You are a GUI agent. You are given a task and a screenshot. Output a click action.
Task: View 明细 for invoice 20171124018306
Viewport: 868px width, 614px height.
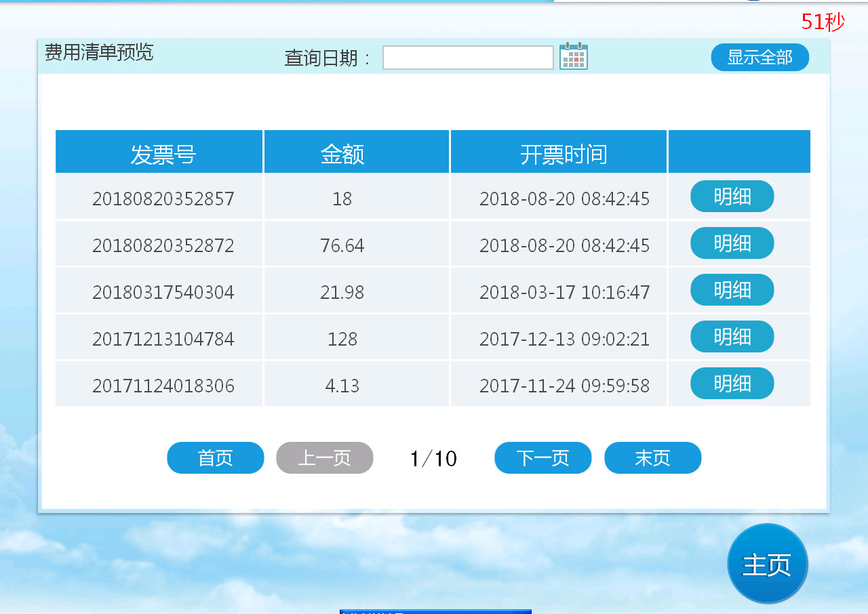point(732,384)
